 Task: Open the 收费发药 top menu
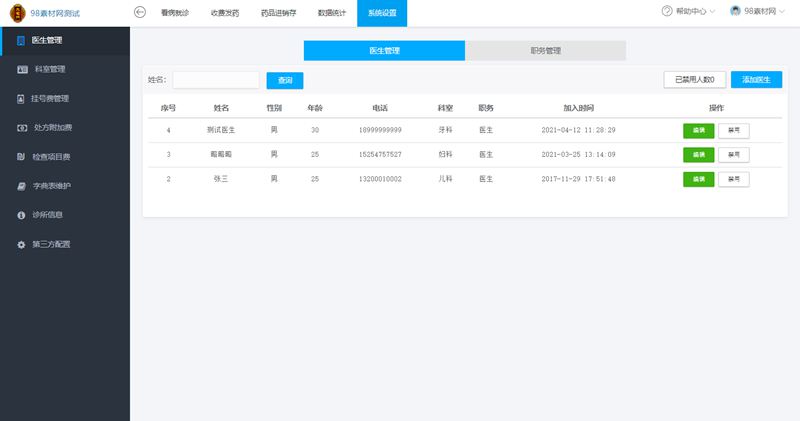[225, 13]
